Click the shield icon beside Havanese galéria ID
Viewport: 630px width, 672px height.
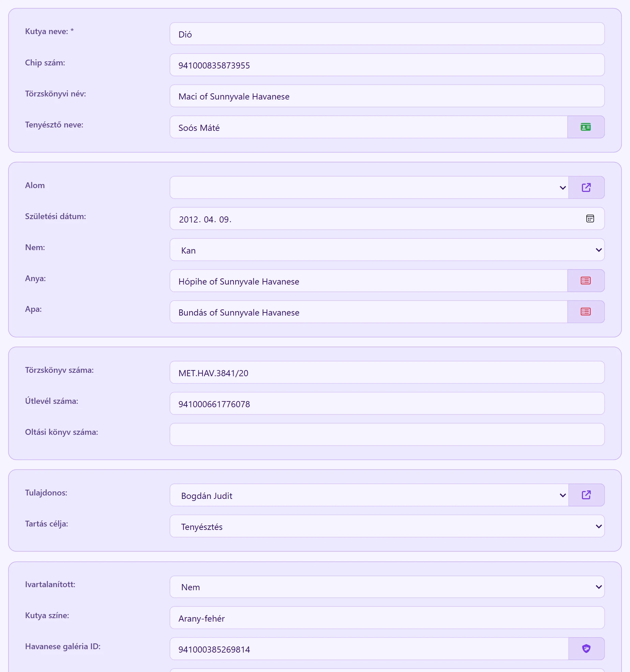tap(586, 648)
